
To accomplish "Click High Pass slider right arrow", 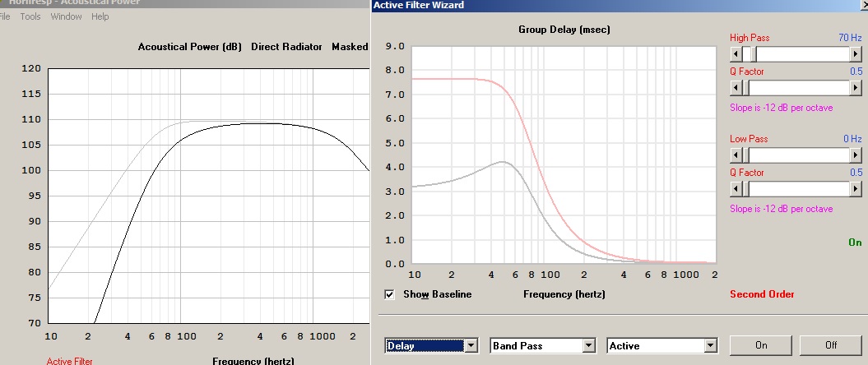I will point(856,54).
